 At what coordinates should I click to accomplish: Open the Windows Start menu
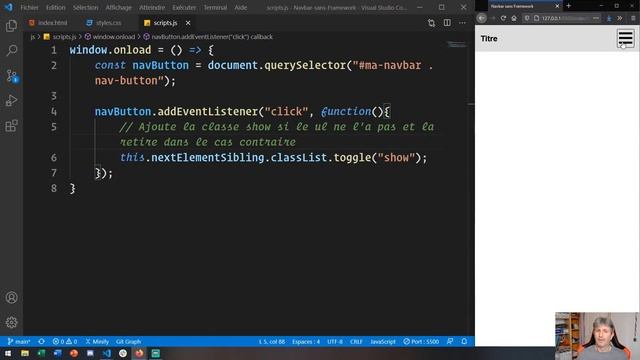point(8,353)
